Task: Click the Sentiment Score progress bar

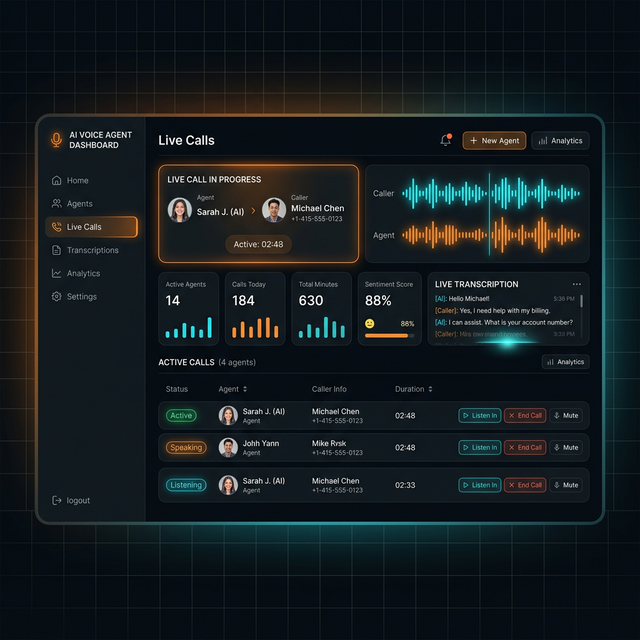Action: [x=389, y=336]
